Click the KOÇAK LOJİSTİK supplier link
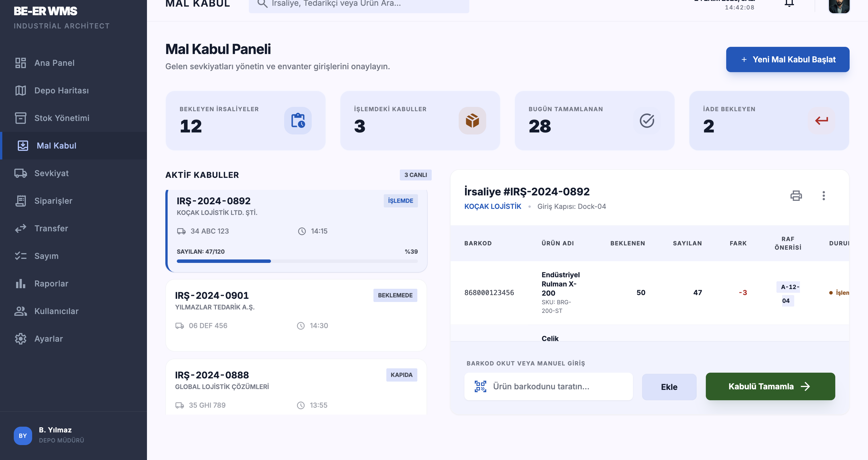 (x=493, y=206)
